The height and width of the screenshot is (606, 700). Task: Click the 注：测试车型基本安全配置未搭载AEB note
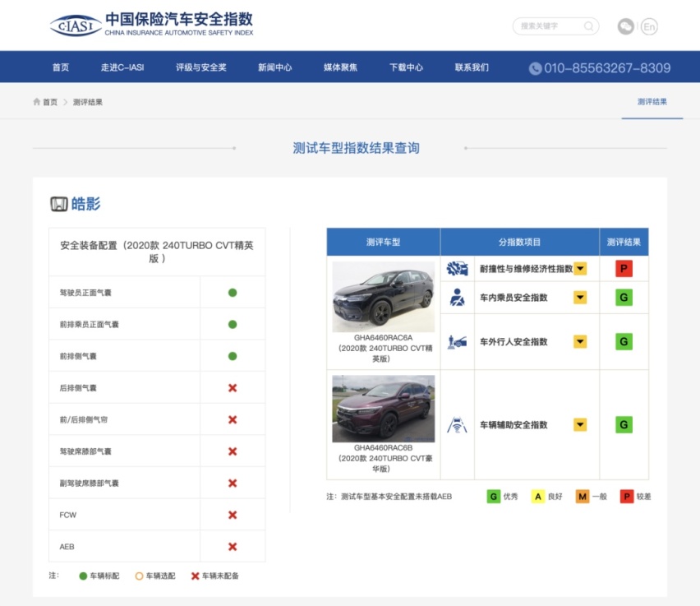389,497
